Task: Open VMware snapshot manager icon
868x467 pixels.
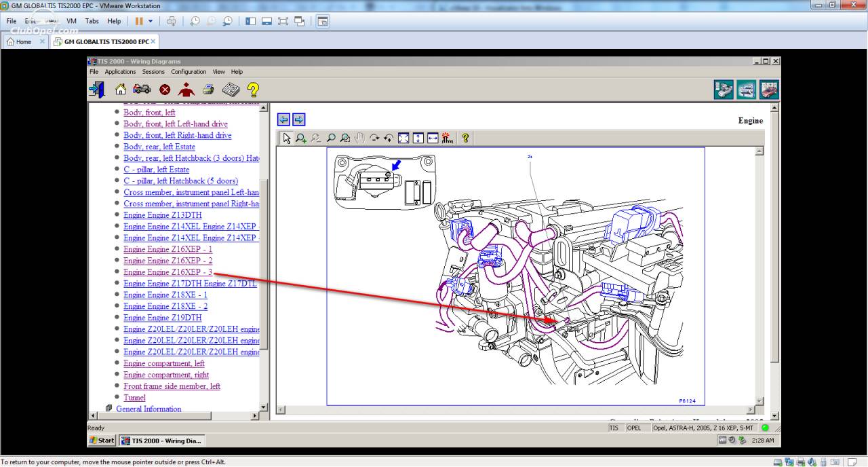Action: tap(227, 21)
